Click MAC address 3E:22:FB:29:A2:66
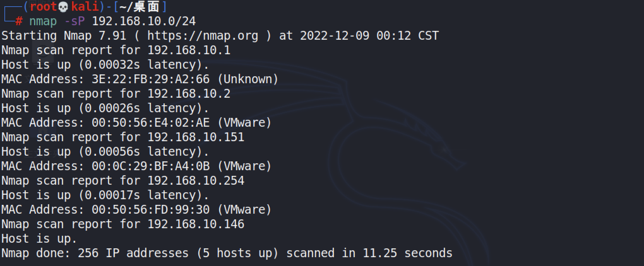Viewport: 644px width, 266px height. (x=151, y=79)
